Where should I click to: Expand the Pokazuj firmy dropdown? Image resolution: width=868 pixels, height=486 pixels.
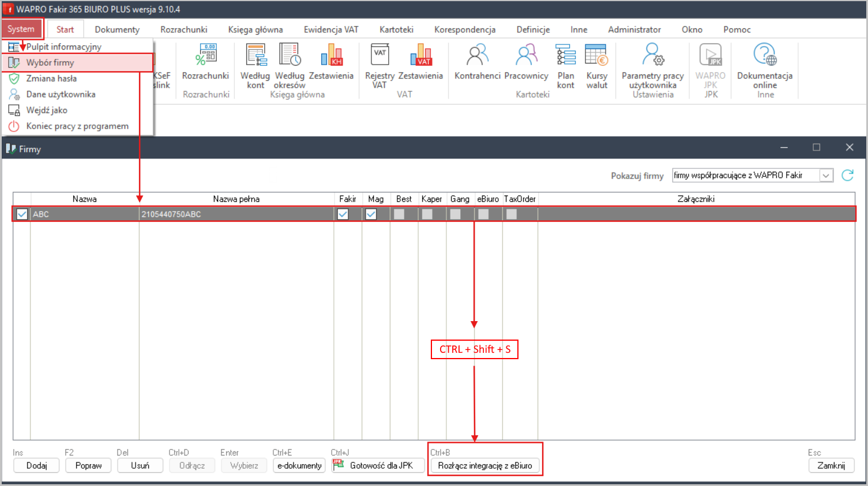click(x=826, y=175)
